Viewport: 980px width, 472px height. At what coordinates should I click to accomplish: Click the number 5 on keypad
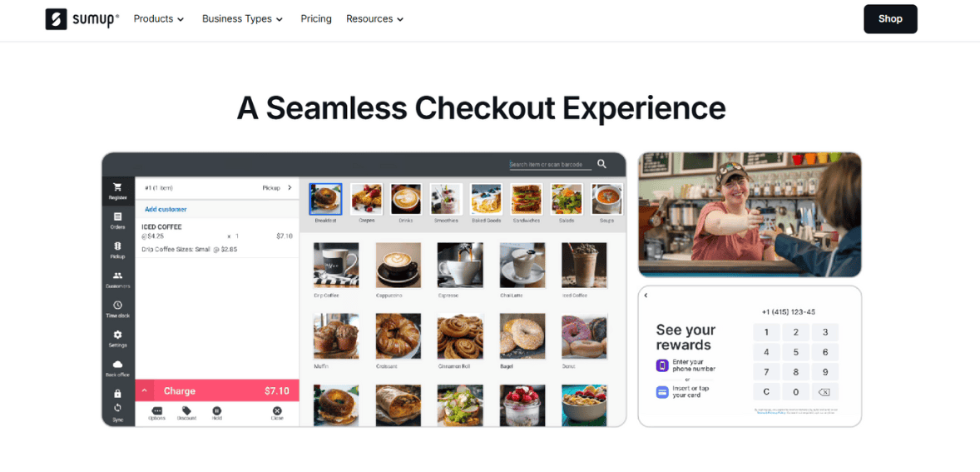click(x=795, y=352)
